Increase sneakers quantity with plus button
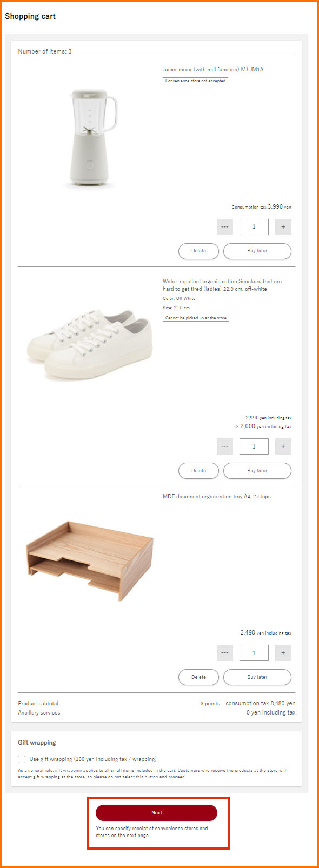The width and height of the screenshot is (319, 868). pos(283,446)
